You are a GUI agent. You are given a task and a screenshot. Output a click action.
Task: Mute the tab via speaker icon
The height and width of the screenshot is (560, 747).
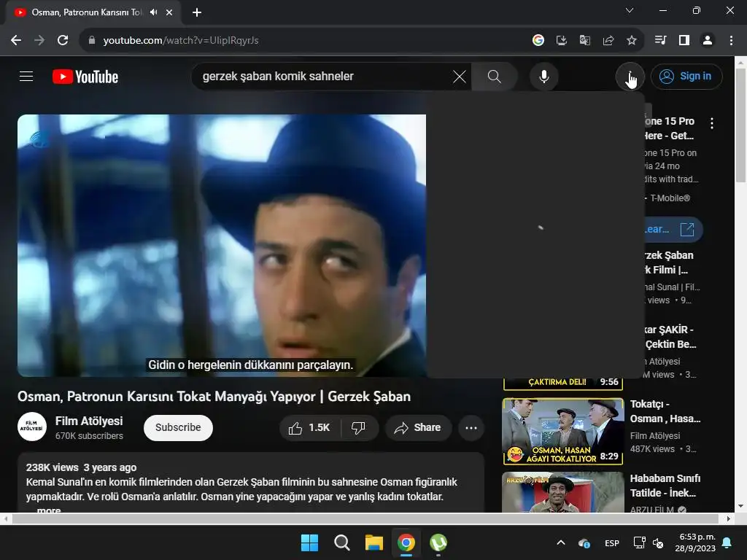tap(153, 12)
